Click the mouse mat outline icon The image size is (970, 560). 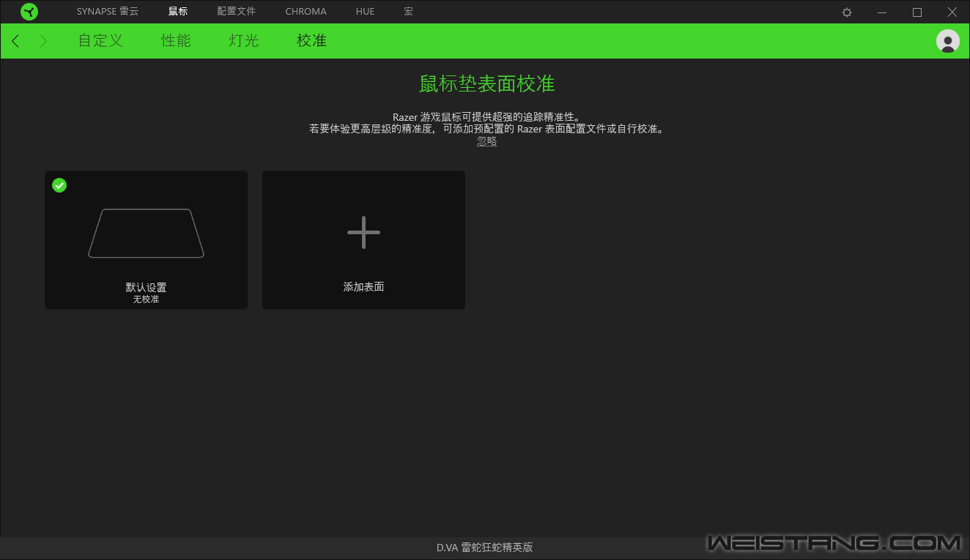pos(146,233)
